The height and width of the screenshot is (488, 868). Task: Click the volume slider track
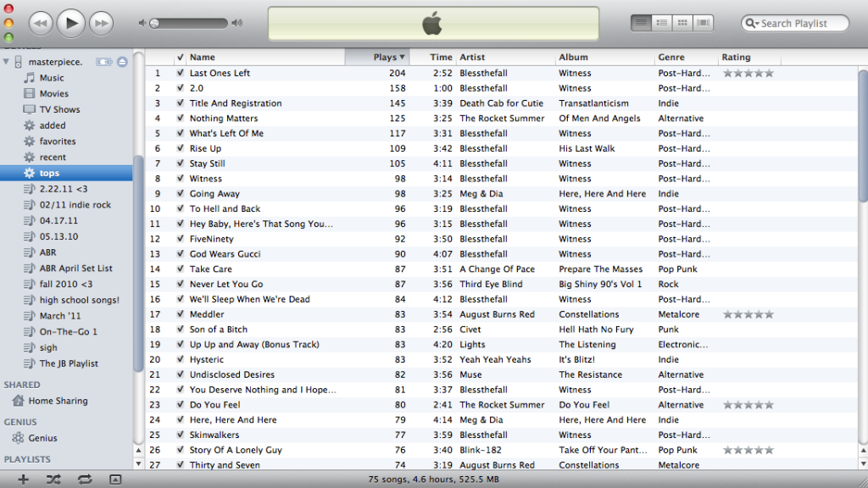tap(189, 23)
